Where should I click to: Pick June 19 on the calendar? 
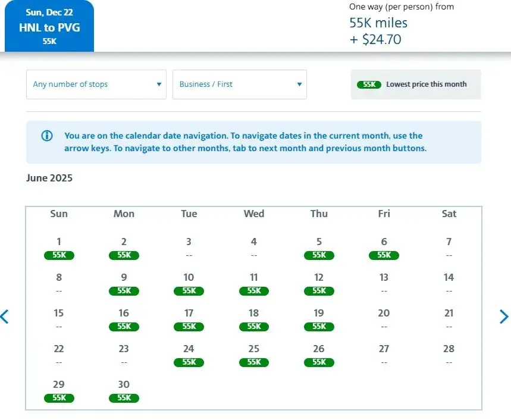tap(319, 320)
